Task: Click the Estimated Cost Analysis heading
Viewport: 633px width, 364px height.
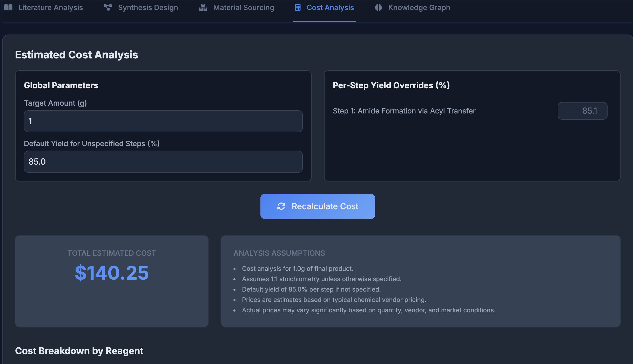Action: 77,55
